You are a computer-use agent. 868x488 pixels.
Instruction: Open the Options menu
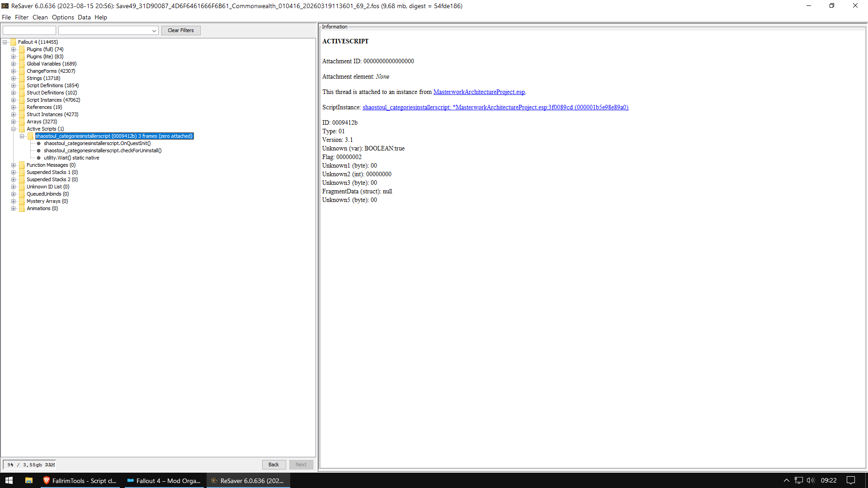pyautogui.click(x=63, y=17)
